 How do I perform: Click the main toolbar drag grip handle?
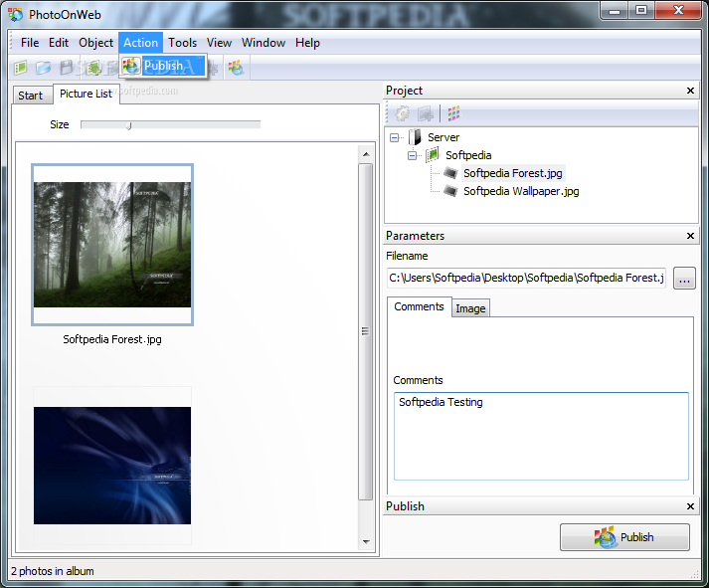pyautogui.click(x=11, y=43)
